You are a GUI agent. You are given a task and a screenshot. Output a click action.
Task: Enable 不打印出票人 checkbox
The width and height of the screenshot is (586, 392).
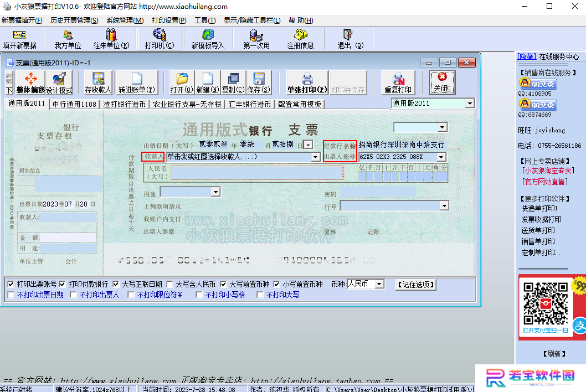[x=73, y=295]
